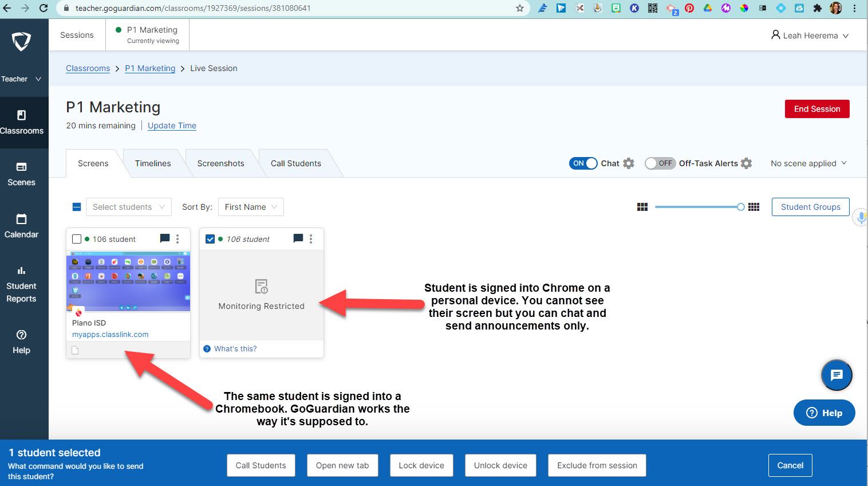868x486 pixels.
Task: Expand No scene applied dropdown
Action: point(808,163)
